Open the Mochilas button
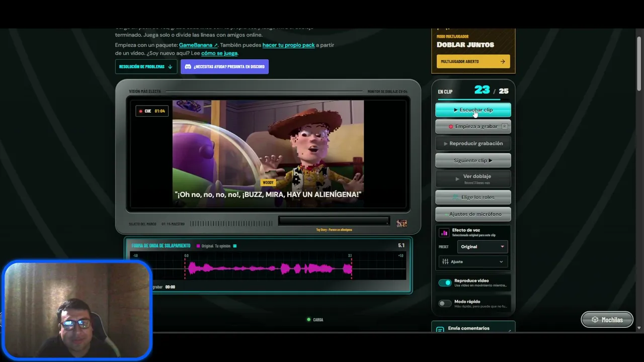 pyautogui.click(x=607, y=320)
